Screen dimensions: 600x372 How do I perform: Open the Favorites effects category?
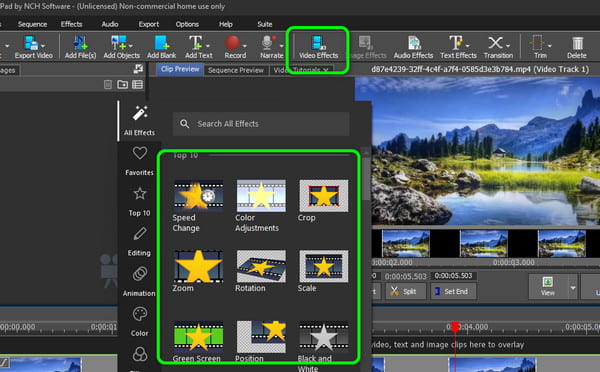coord(139,161)
